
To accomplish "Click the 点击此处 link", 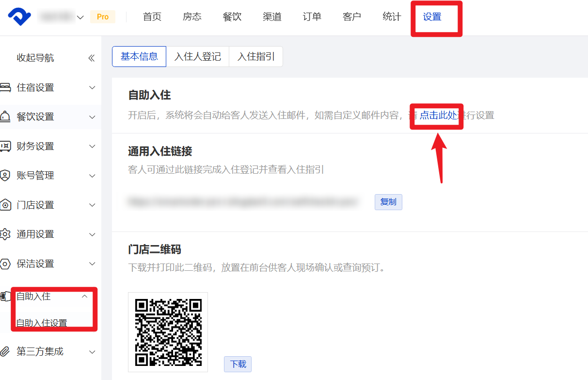I will coord(438,116).
